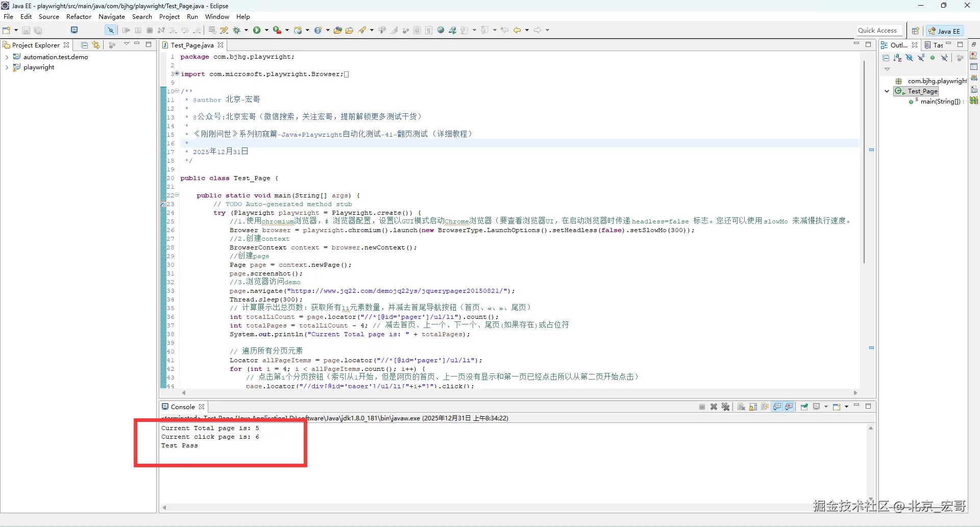Image resolution: width=980 pixels, height=527 pixels.
Task: Click Remove Launch X icon in Console
Action: pos(714,407)
